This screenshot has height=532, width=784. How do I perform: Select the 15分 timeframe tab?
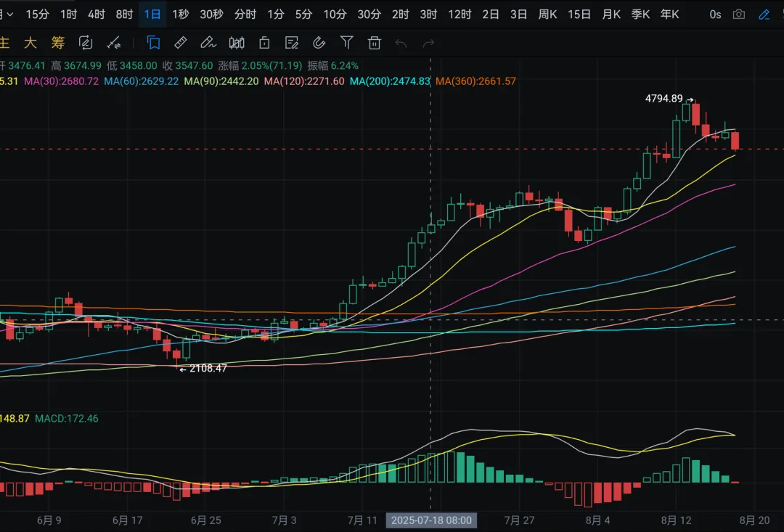[38, 15]
